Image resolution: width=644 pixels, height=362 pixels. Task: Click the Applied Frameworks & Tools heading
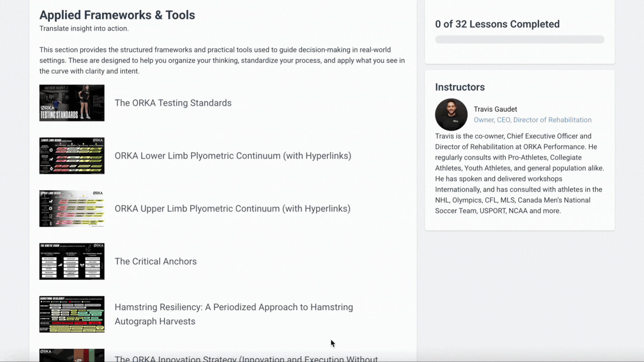click(117, 15)
